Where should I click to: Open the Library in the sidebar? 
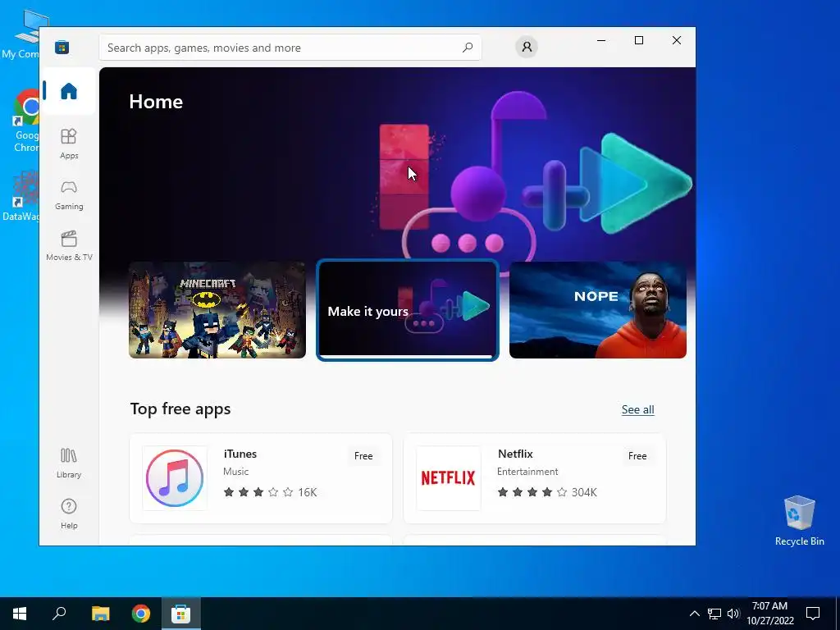tap(69, 463)
